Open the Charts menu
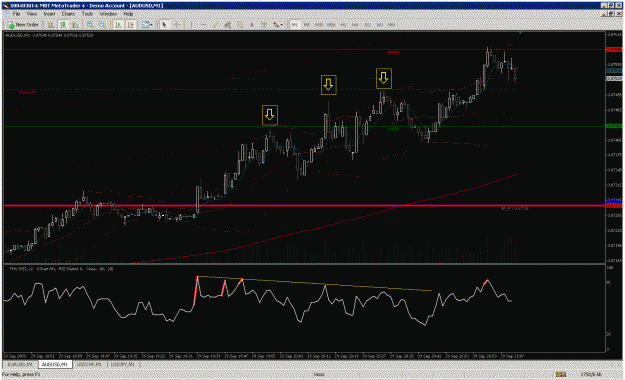The height and width of the screenshot is (380, 625). coord(68,14)
